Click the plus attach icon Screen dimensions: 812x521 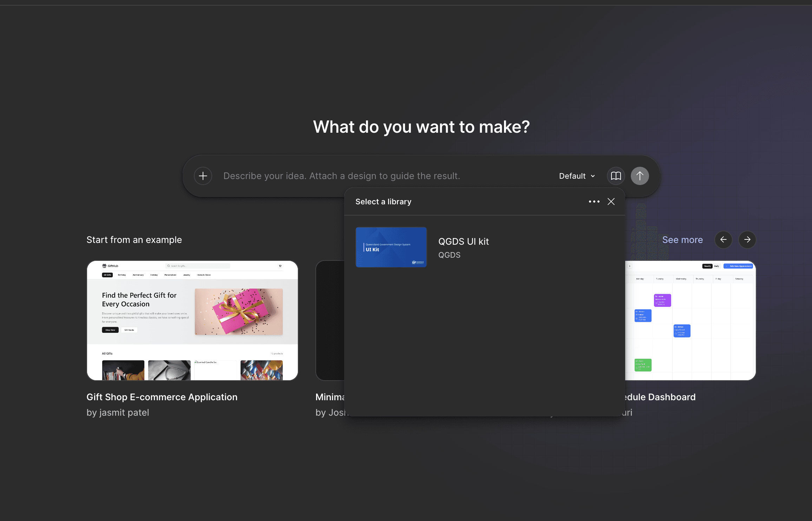203,176
